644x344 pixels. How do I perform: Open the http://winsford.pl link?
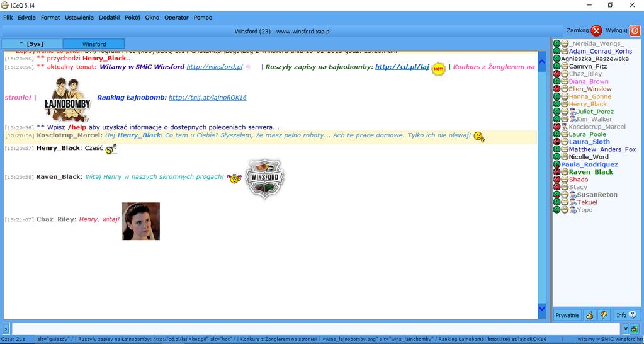pos(215,67)
